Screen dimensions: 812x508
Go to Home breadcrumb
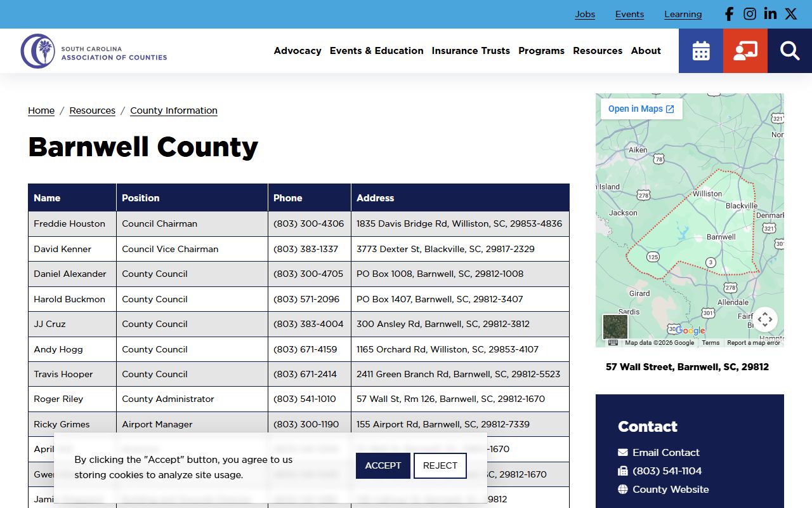[x=41, y=110]
